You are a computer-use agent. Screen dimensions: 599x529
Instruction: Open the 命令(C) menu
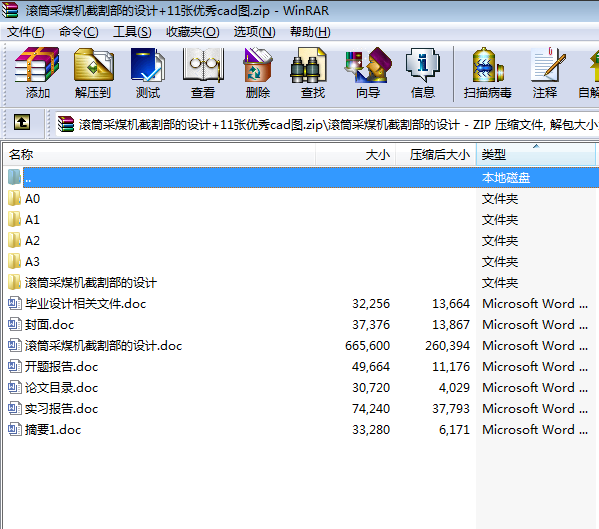79,32
